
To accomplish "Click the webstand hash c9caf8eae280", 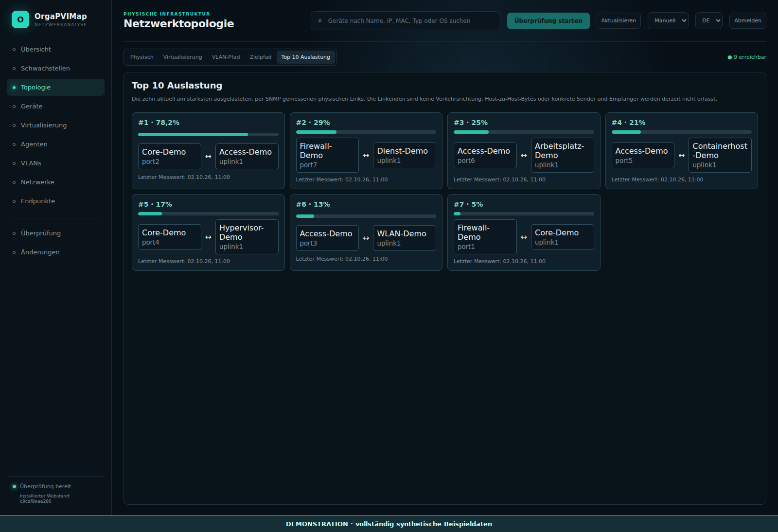I will (x=35, y=501).
